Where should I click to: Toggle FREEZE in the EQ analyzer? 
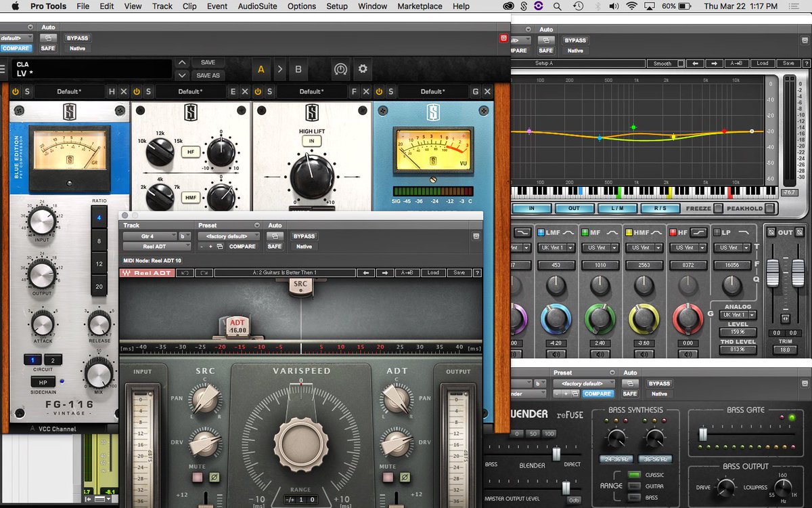pos(718,209)
